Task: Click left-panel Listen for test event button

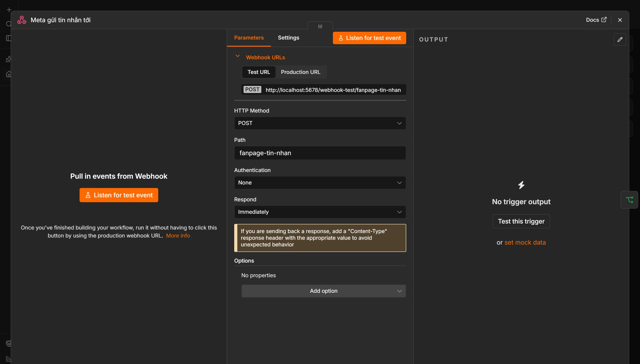Action: (119, 195)
